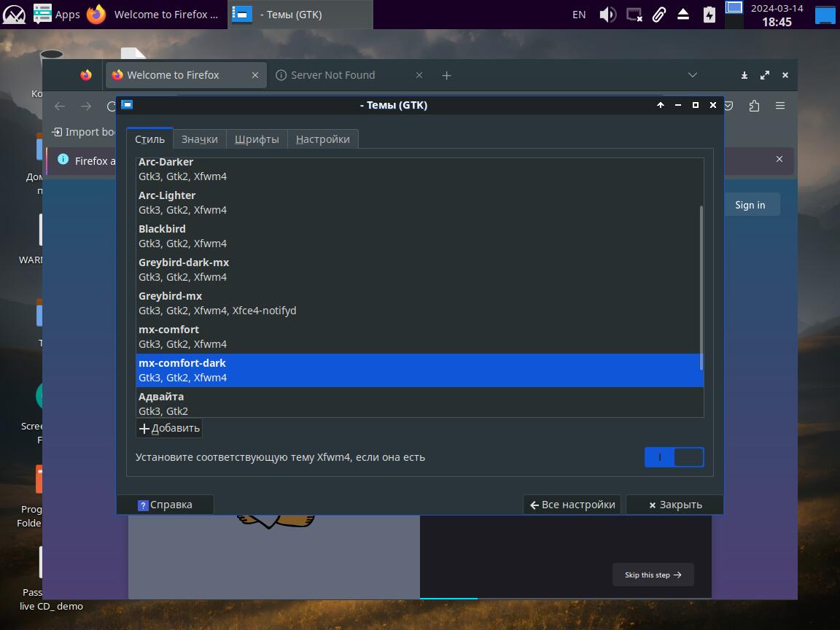Select the Welcome to Firefox browser tab
The image size is (840, 630).
[x=184, y=75]
